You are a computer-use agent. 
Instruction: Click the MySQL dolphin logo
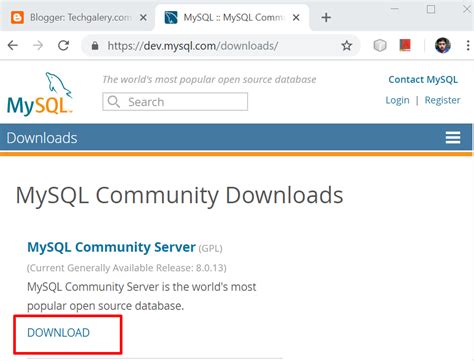click(40, 94)
